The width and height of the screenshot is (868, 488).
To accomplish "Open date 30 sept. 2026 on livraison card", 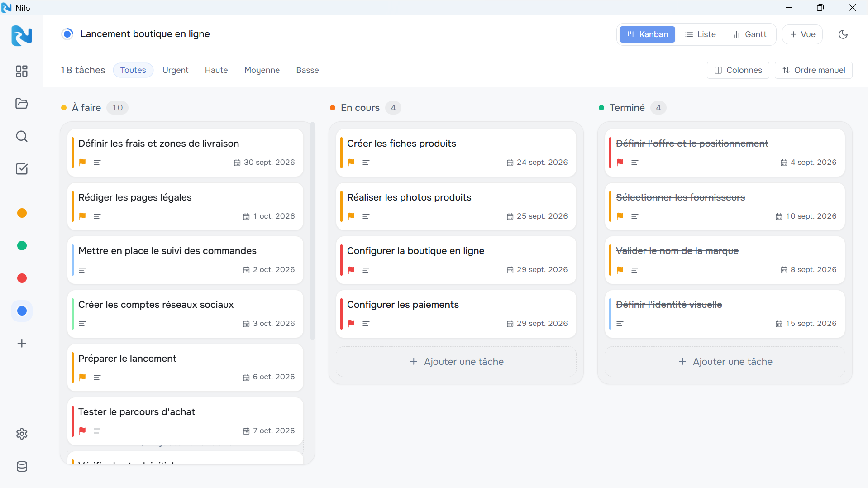I will point(264,163).
